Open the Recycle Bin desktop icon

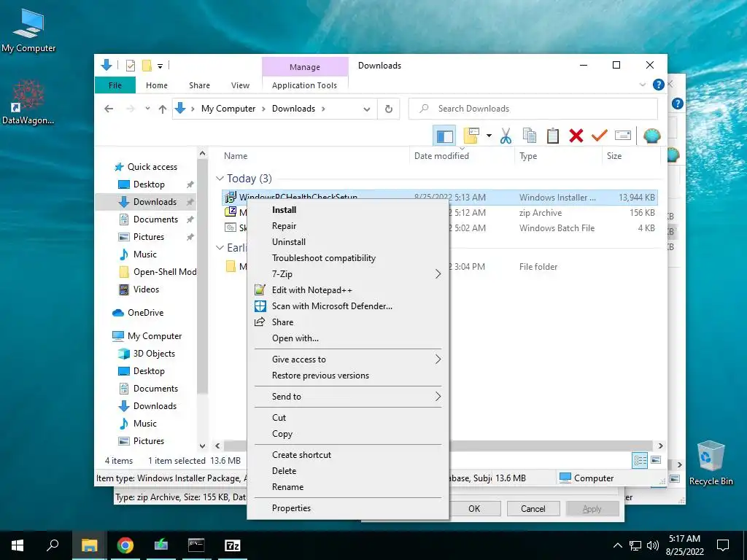point(711,463)
